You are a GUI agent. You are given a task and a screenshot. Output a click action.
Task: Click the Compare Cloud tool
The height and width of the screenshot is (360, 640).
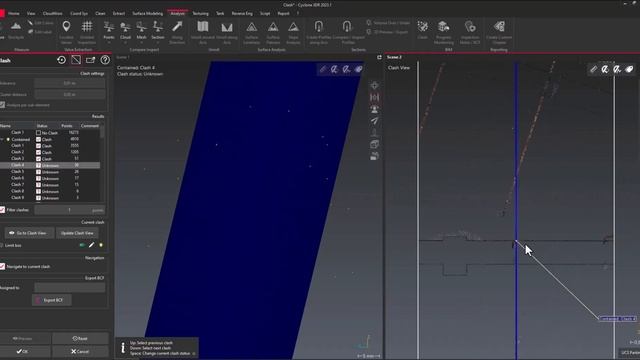point(125,29)
